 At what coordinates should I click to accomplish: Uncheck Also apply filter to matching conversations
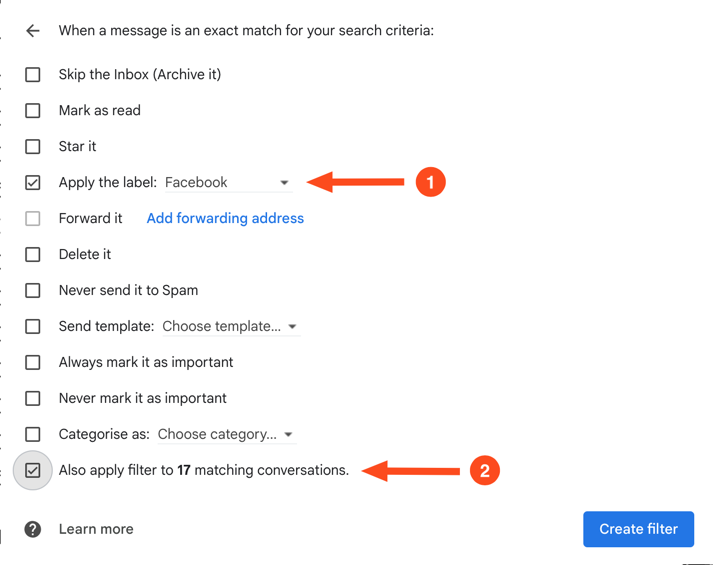[33, 470]
